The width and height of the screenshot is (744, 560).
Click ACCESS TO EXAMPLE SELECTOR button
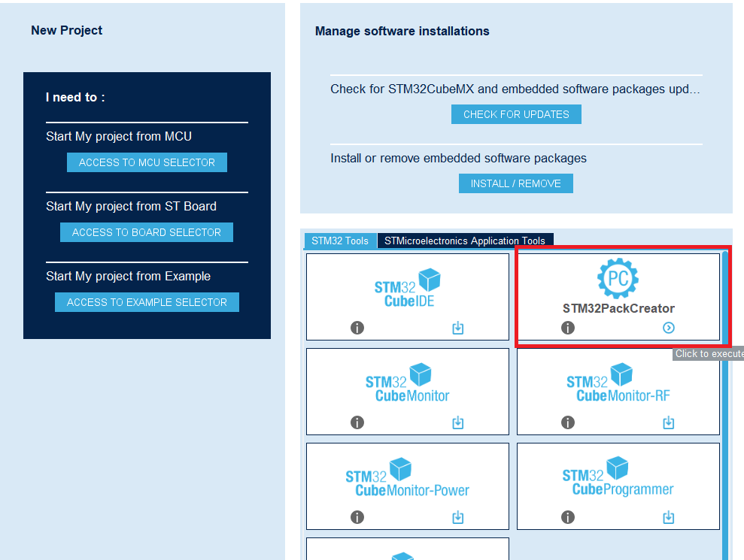[147, 302]
